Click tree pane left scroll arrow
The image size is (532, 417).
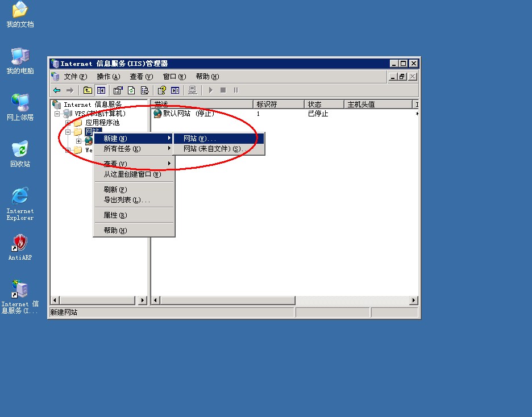pos(55,301)
